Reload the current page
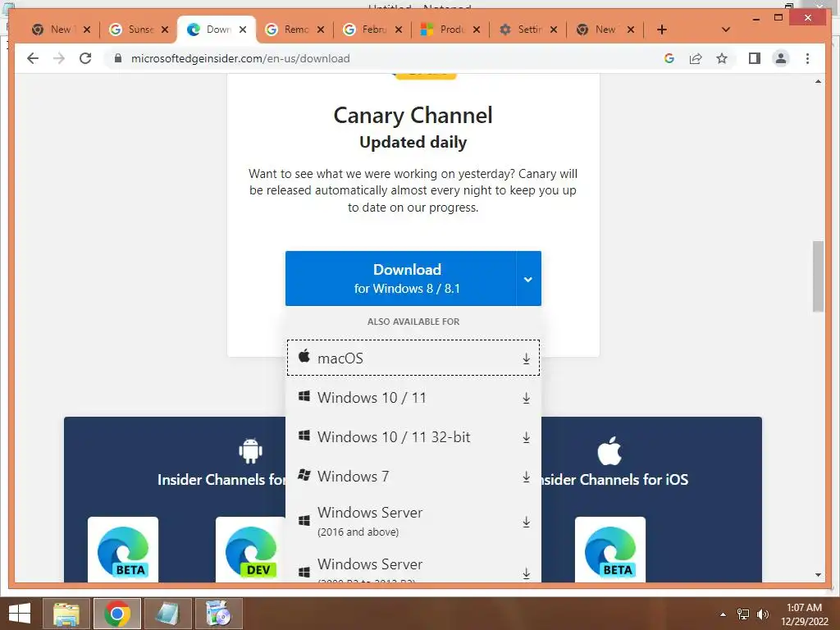Screen dimensions: 840x630 85,58
